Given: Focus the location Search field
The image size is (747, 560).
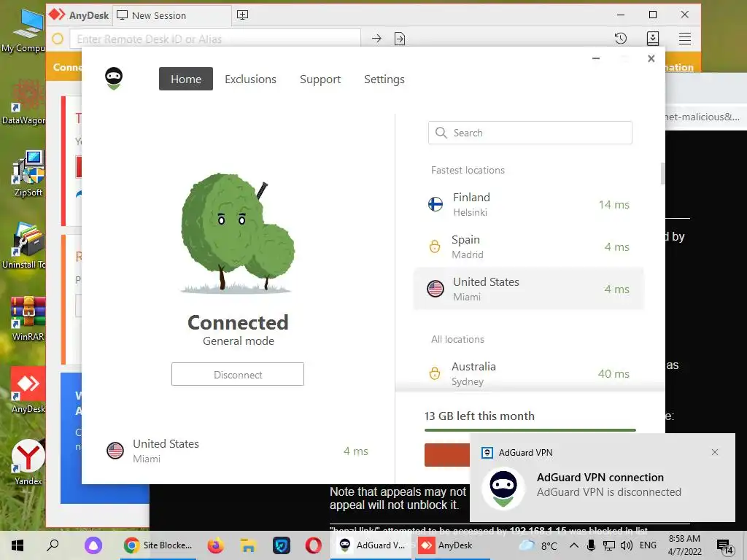Looking at the screenshot, I should tap(530, 133).
